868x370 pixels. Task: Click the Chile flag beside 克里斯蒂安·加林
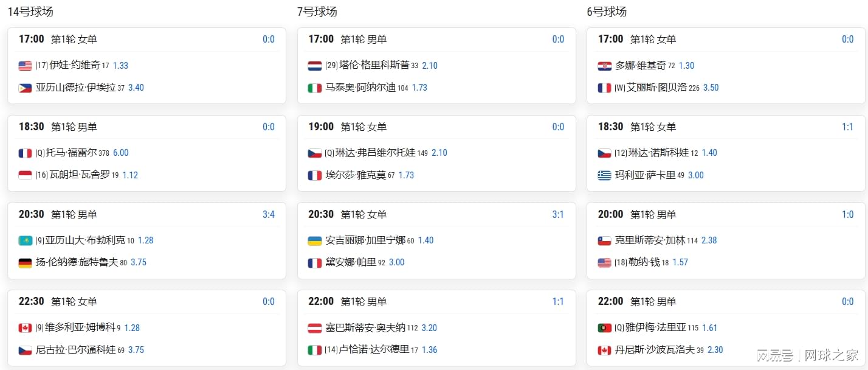point(604,240)
